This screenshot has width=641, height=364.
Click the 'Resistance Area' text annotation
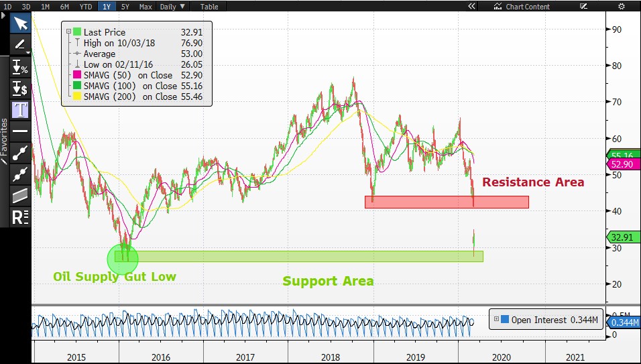tap(533, 182)
